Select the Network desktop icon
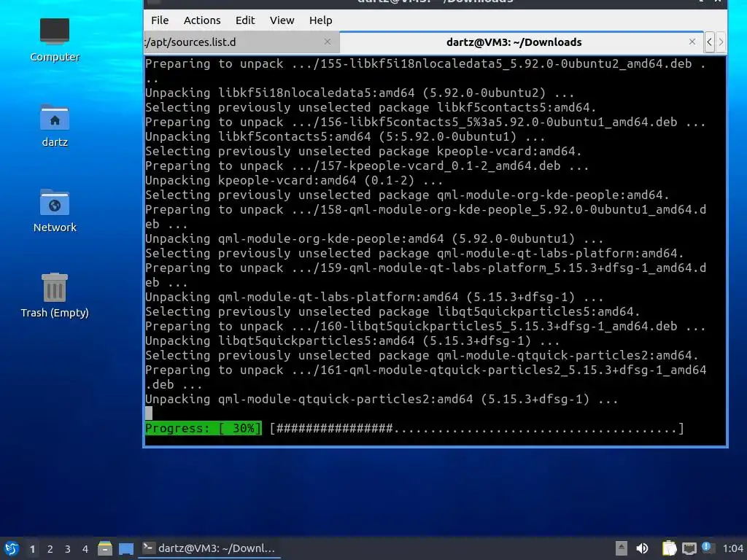The image size is (747, 560). coord(55,211)
